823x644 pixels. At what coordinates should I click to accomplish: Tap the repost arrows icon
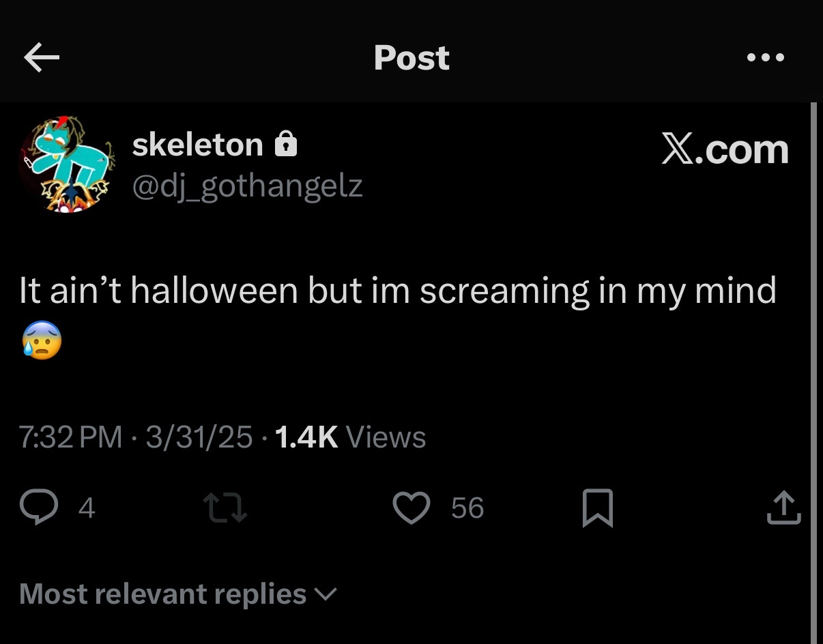(227, 509)
